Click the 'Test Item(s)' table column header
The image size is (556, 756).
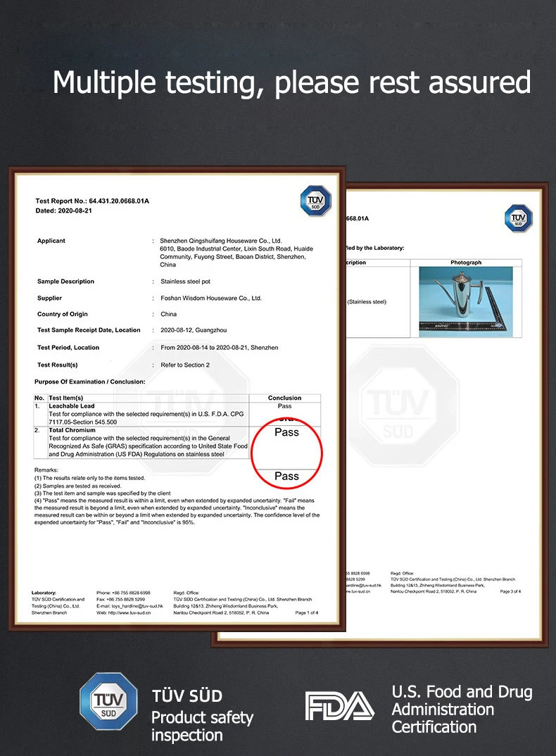click(65, 398)
